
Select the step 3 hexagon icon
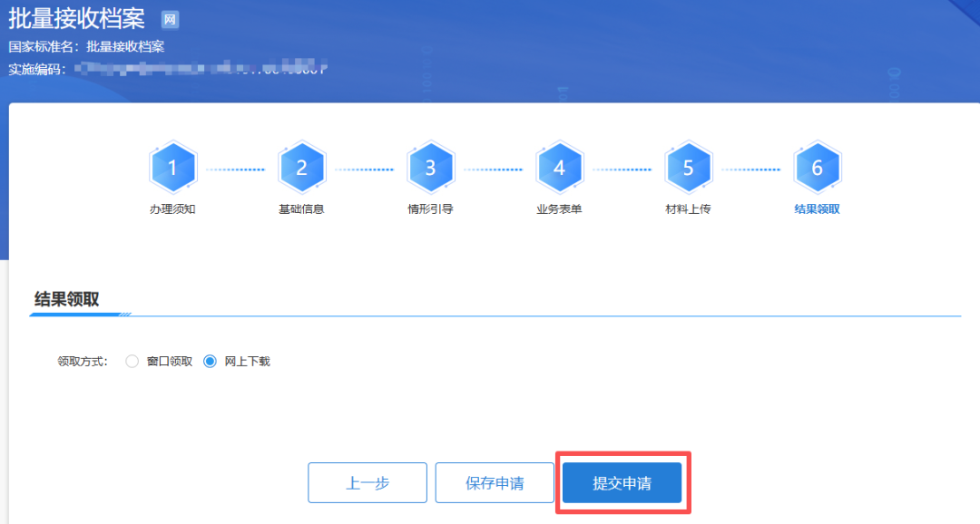point(430,168)
